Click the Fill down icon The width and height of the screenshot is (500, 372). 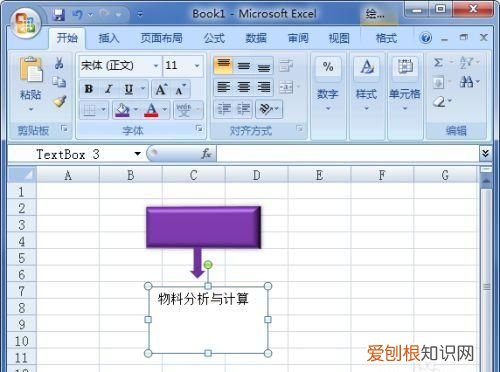[439, 82]
